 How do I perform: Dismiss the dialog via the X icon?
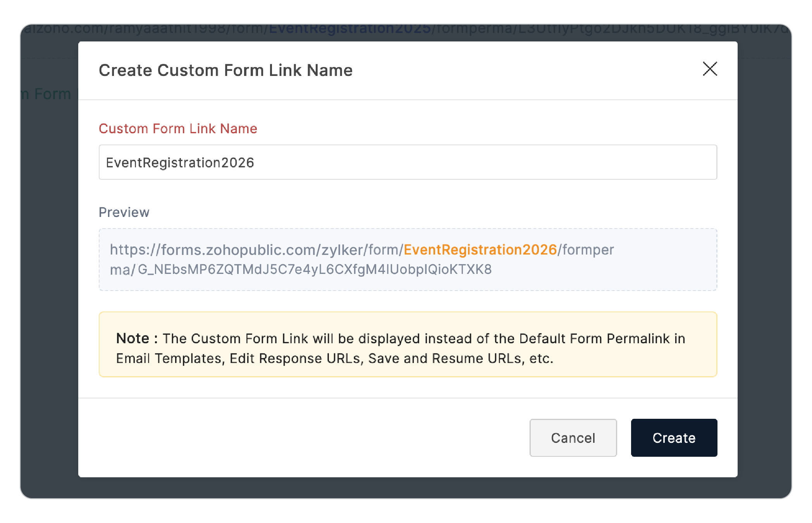[710, 69]
